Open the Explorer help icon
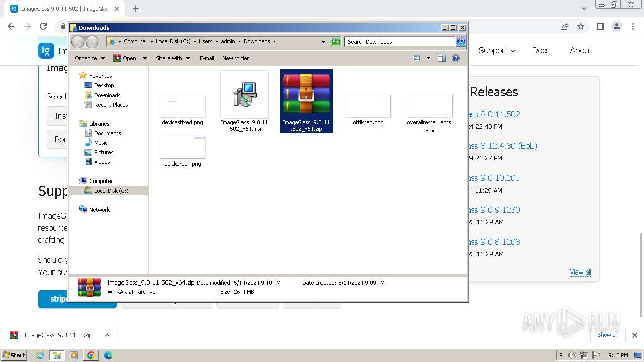 (456, 58)
